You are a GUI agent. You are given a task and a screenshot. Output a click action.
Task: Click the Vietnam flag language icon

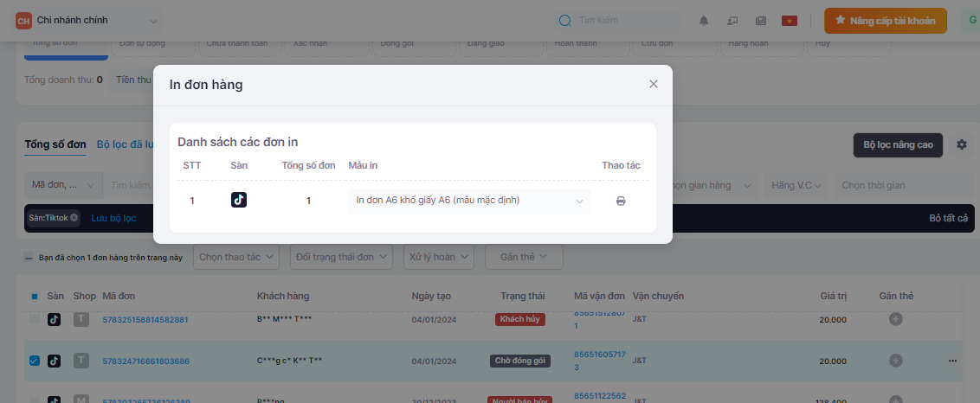[789, 21]
